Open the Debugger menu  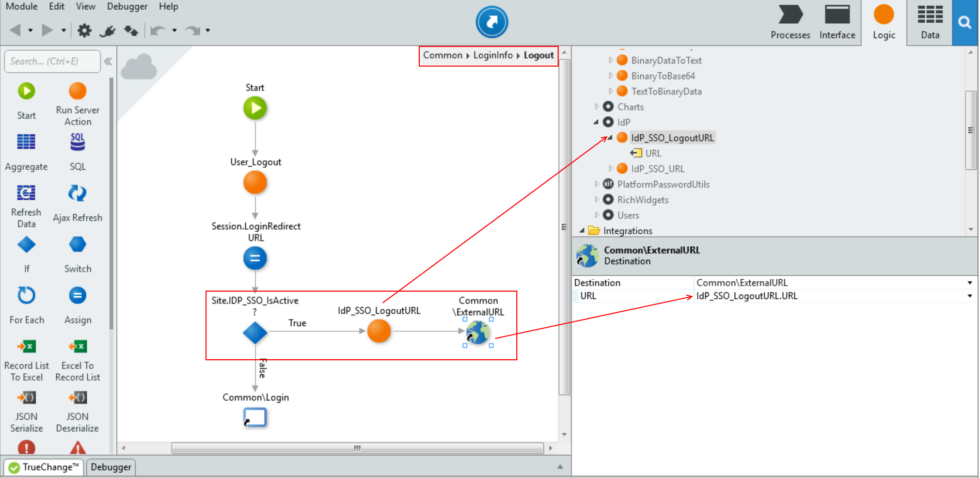(x=127, y=7)
